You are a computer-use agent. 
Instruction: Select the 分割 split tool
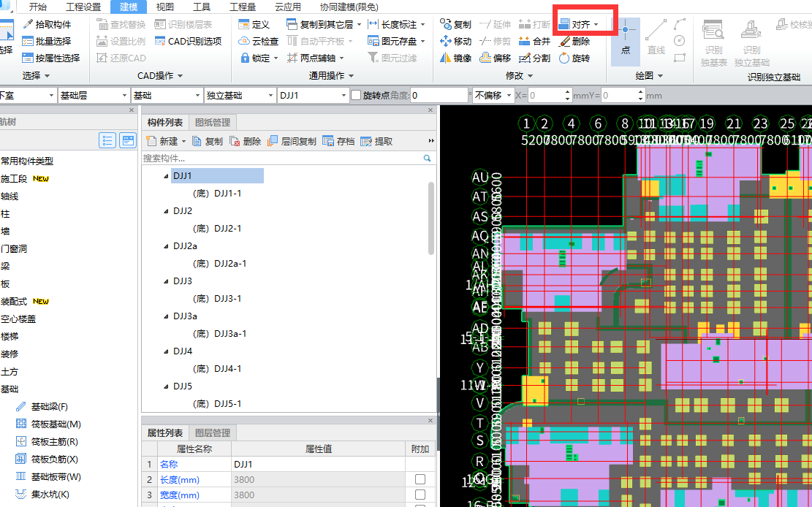535,58
